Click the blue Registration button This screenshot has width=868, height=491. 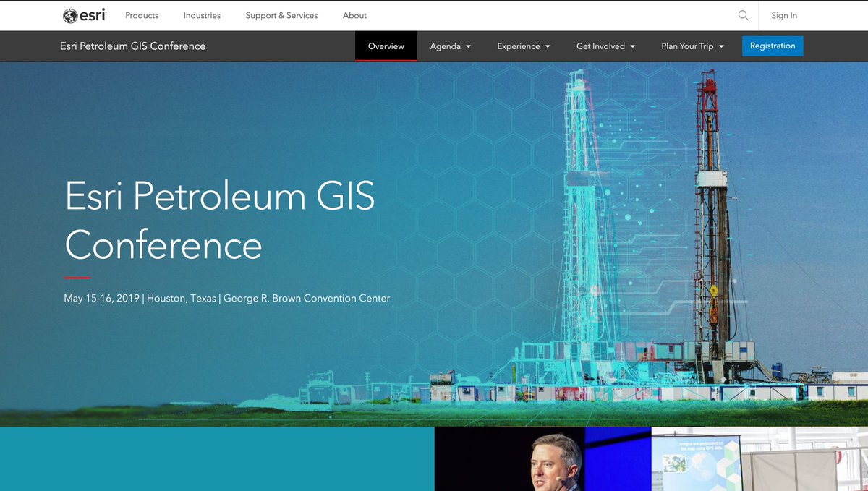click(x=773, y=46)
